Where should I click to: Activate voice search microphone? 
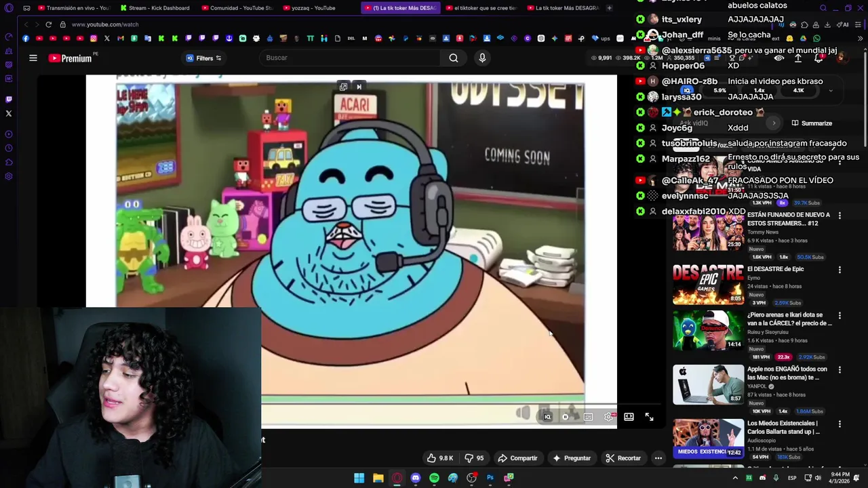(x=482, y=58)
